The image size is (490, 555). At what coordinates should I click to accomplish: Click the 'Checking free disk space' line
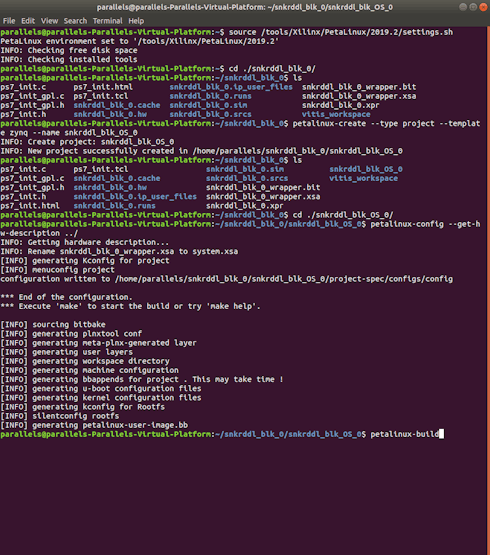click(x=69, y=50)
